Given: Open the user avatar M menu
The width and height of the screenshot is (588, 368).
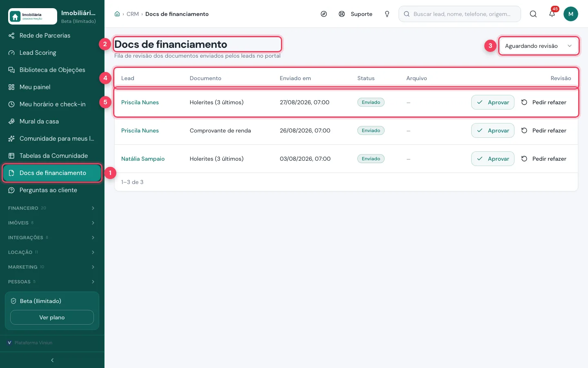Looking at the screenshot, I should coord(571,14).
